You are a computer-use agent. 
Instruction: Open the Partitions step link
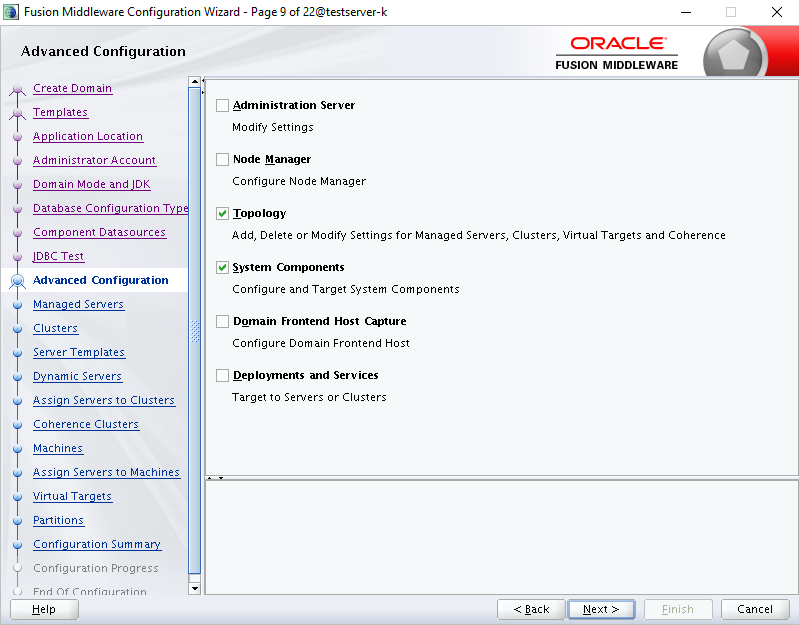pyautogui.click(x=59, y=520)
